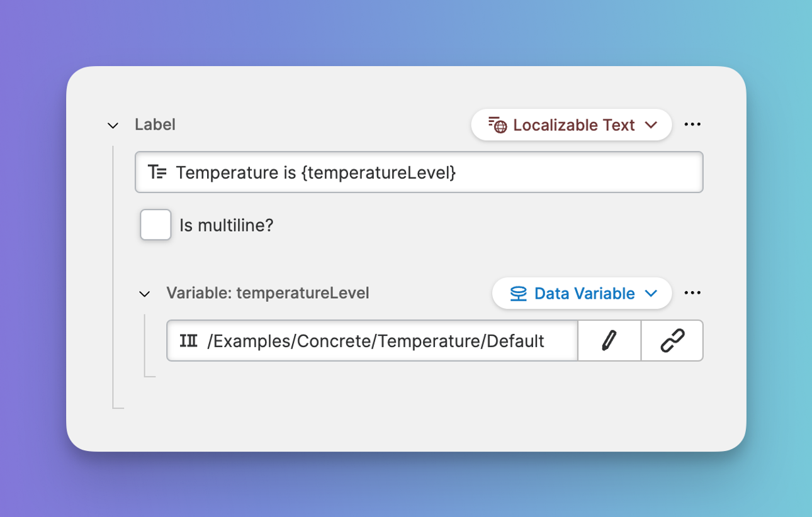
Task: Click the pencil edit icon
Action: pos(609,341)
